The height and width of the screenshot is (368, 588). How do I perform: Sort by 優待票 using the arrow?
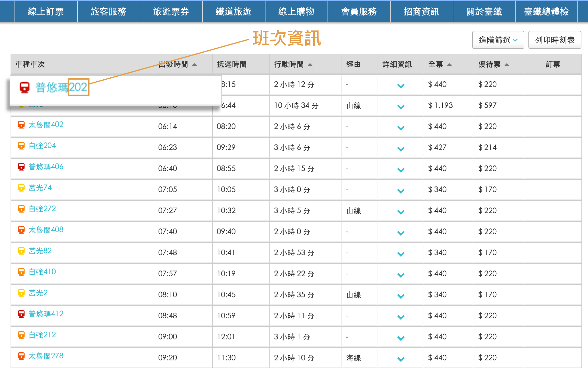click(x=507, y=65)
